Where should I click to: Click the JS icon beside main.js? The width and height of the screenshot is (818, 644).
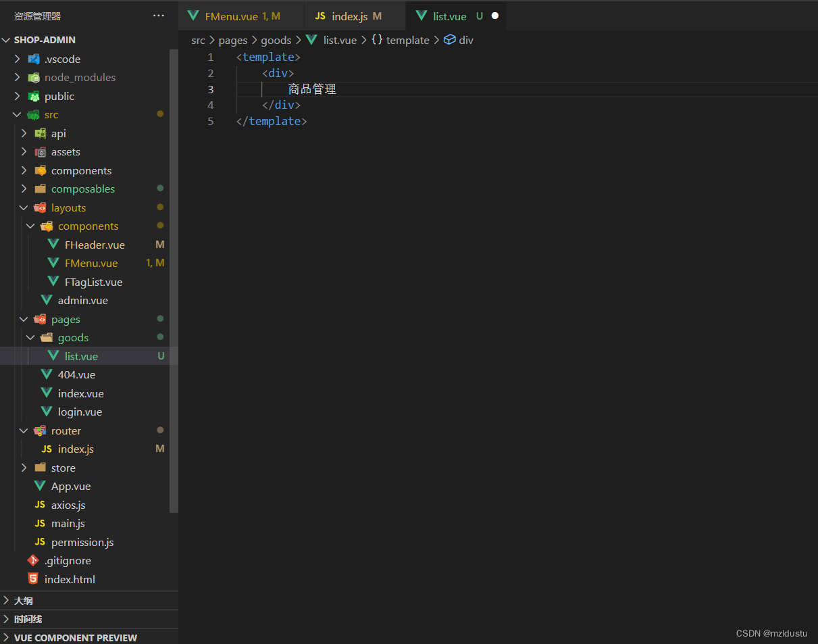(x=40, y=523)
